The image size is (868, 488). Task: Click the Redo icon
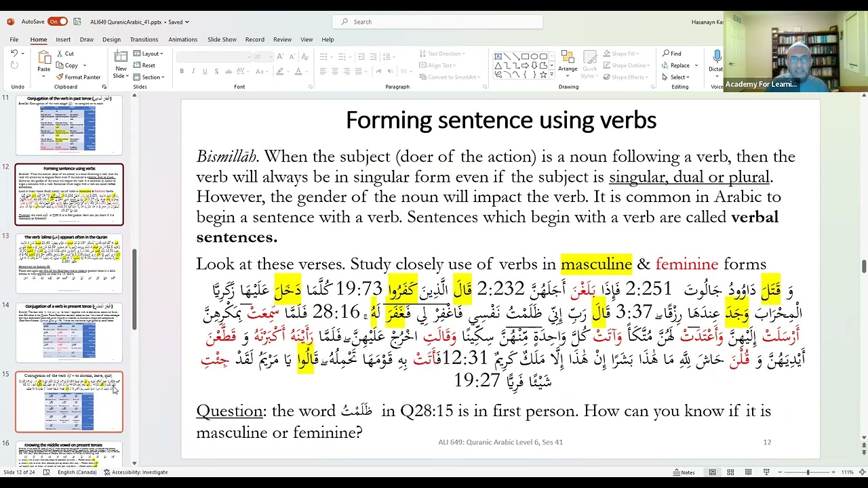point(14,65)
